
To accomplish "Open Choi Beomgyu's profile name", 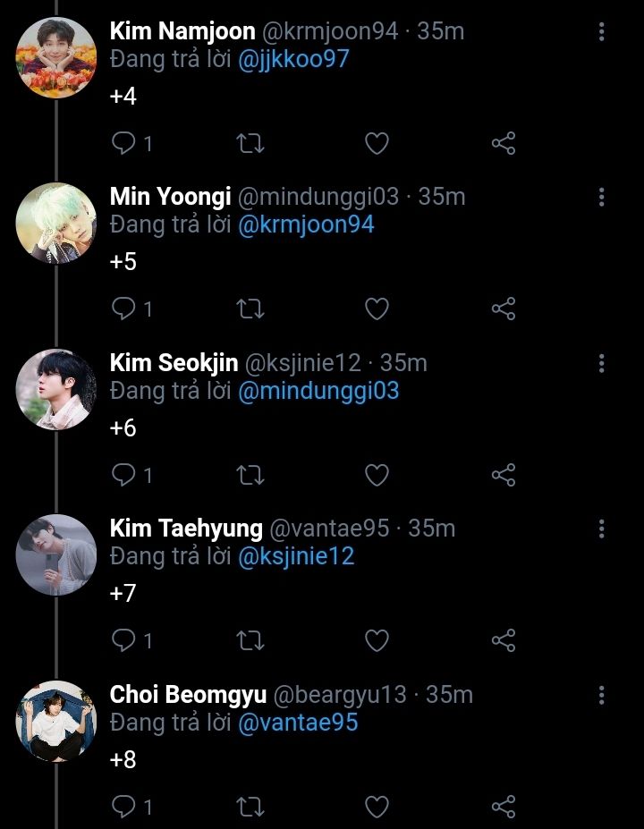I will (x=188, y=695).
